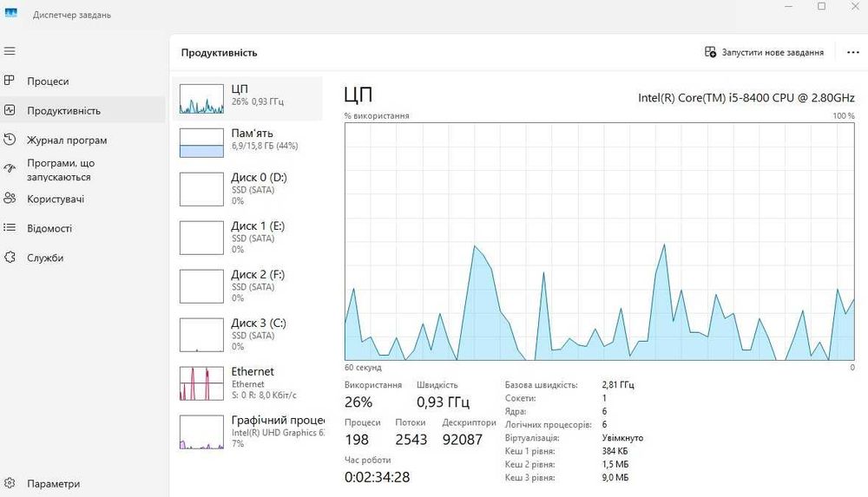Select the Користувачі users icon

pos(10,199)
